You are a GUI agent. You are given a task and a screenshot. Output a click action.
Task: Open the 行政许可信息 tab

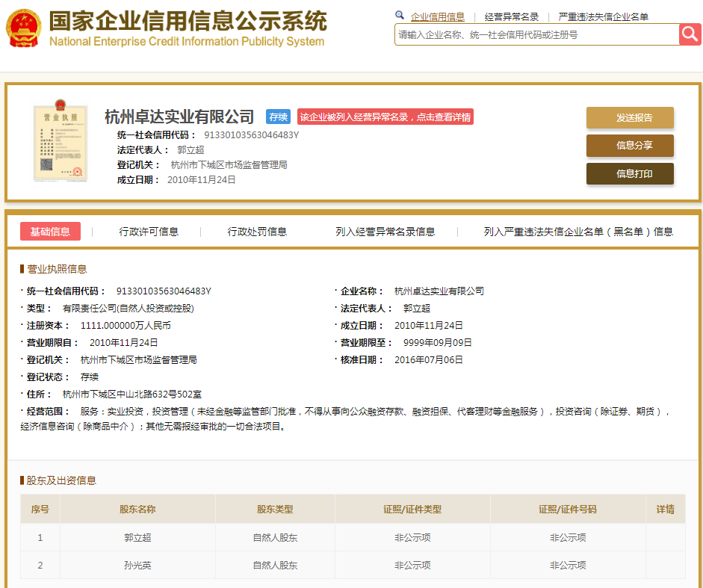(149, 232)
